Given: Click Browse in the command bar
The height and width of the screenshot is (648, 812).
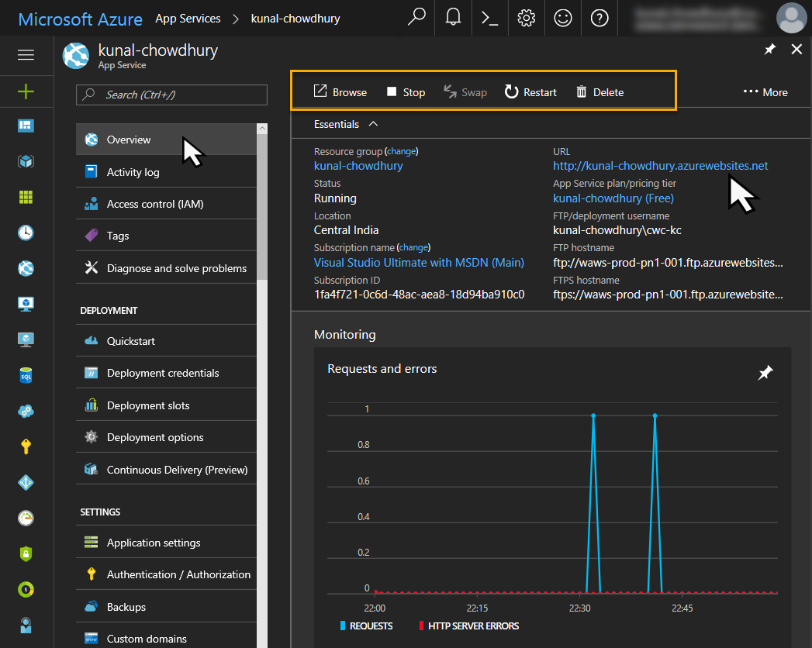Looking at the screenshot, I should 340,92.
